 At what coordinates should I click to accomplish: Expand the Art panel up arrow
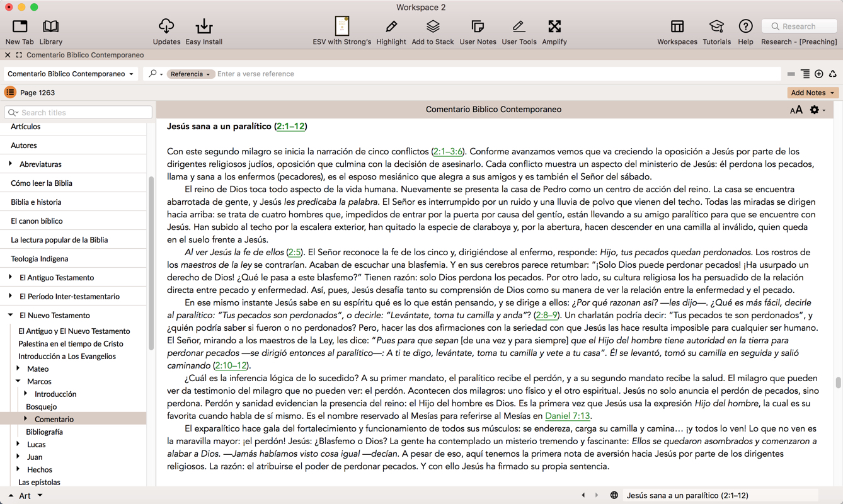pyautogui.click(x=11, y=496)
